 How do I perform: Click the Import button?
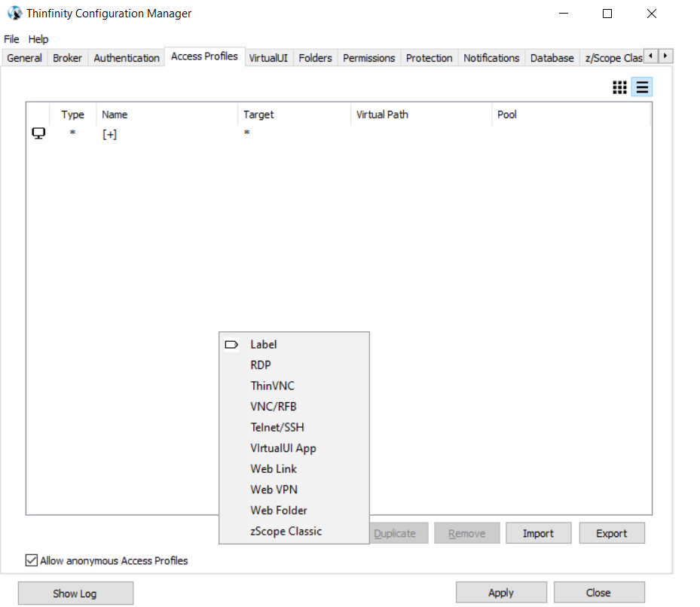(539, 533)
